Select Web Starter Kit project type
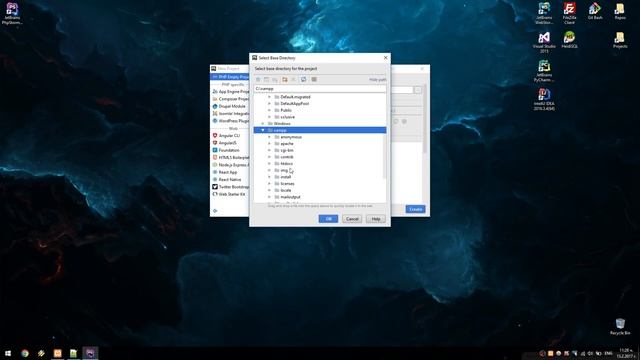The image size is (640, 360). click(x=229, y=194)
